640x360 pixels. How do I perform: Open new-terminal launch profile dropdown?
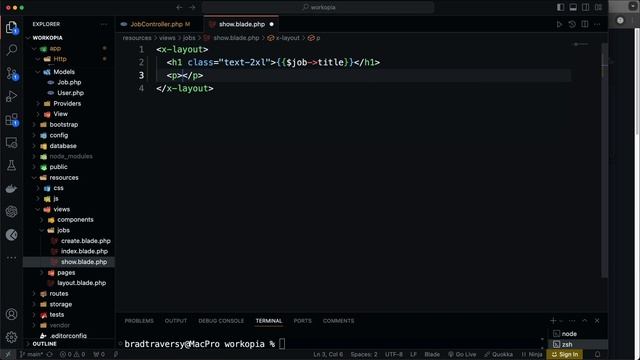pyautogui.click(x=562, y=321)
